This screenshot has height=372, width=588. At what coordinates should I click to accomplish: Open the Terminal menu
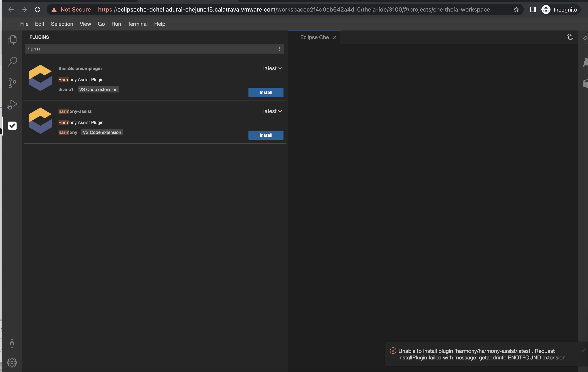coord(137,24)
